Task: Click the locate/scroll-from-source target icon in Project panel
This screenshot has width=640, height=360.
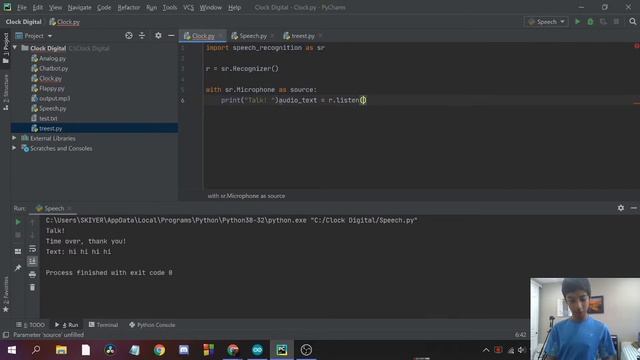Action: (129, 36)
